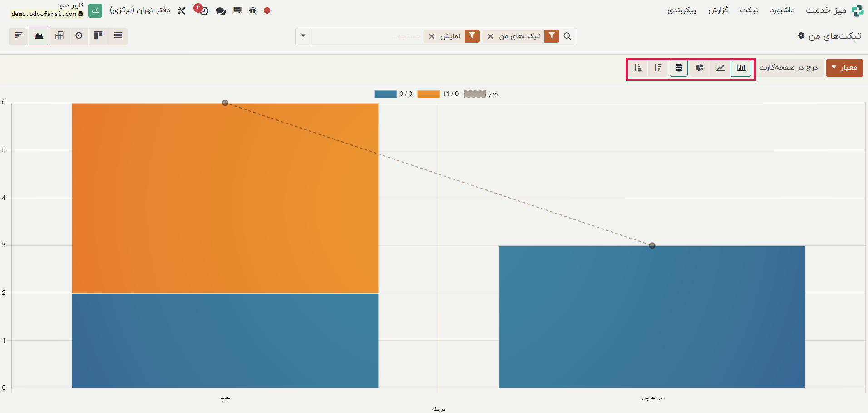
Task: Toggle the stacked bars option
Action: pos(679,68)
